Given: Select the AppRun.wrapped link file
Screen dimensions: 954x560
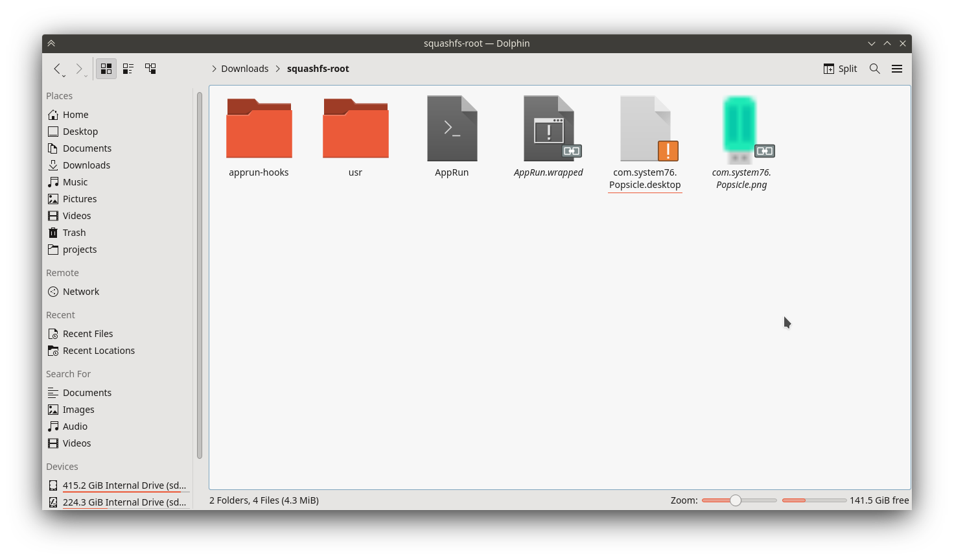Looking at the screenshot, I should pos(548,137).
